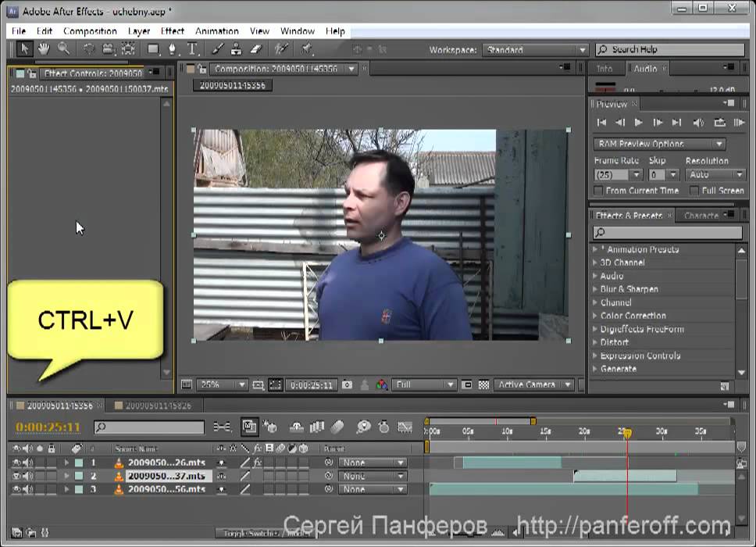Viewport: 756px width, 547px height.
Task: Click the Effects & Presets search field
Action: pyautogui.click(x=667, y=233)
